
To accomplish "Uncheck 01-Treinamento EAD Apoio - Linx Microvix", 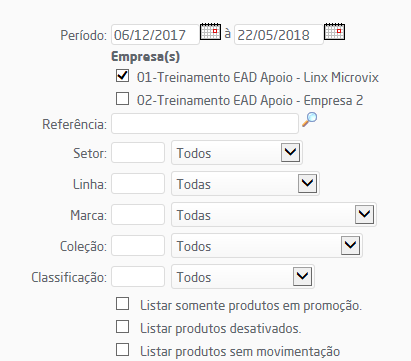I will [x=122, y=76].
